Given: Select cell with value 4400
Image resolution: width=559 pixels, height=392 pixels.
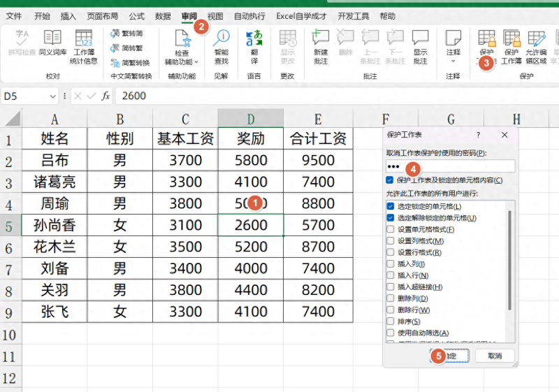Looking at the screenshot, I should pos(251,290).
